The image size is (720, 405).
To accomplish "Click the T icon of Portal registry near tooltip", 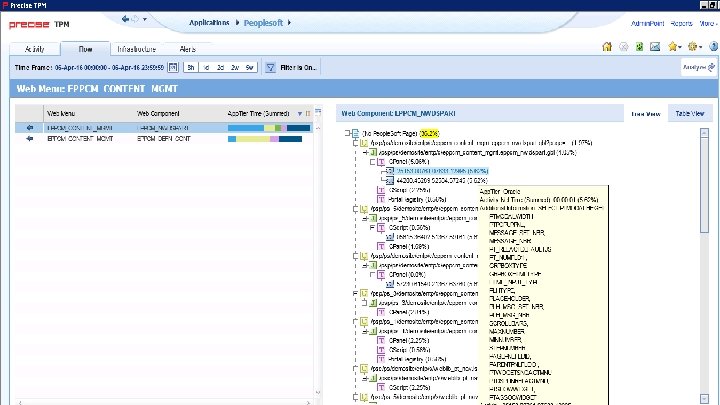I will click(x=381, y=199).
